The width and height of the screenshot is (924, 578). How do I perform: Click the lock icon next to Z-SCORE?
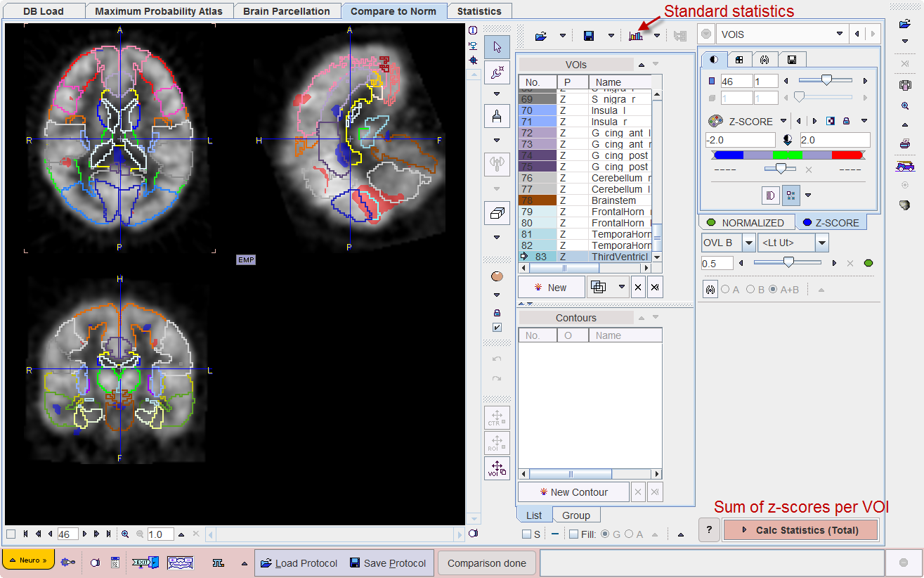(846, 121)
